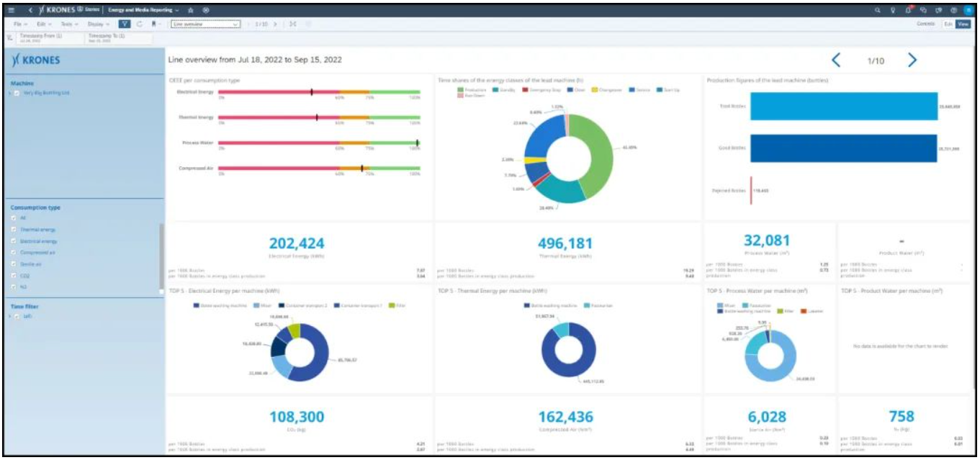Click the circular icon beside the favorite star
The image size is (980, 460).
pyautogui.click(x=206, y=10)
